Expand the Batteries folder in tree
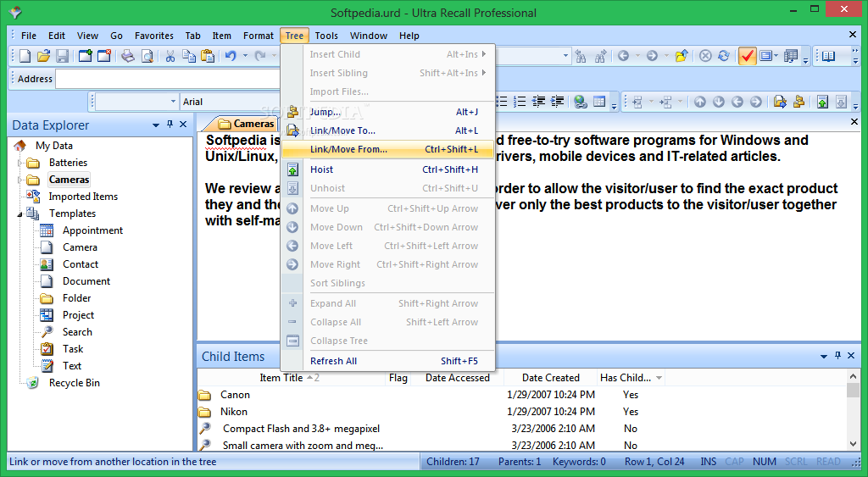Screen dimensions: 868x477 coord(20,163)
